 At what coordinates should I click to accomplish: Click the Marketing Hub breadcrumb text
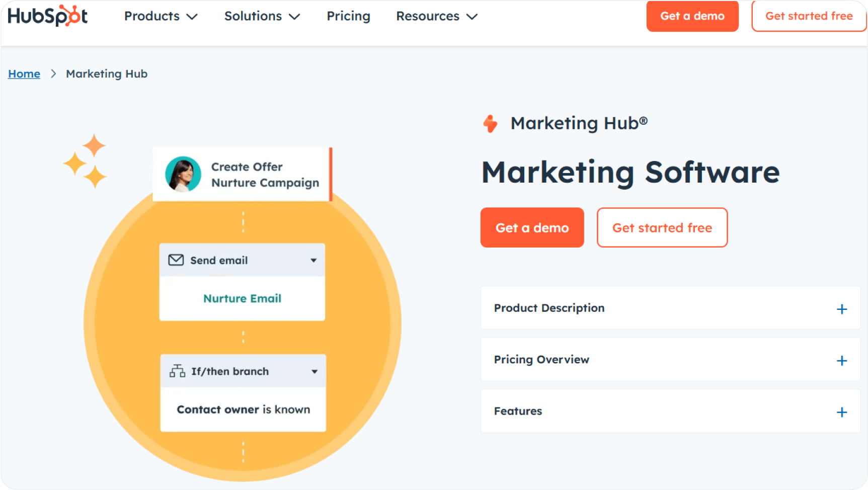[x=107, y=74]
